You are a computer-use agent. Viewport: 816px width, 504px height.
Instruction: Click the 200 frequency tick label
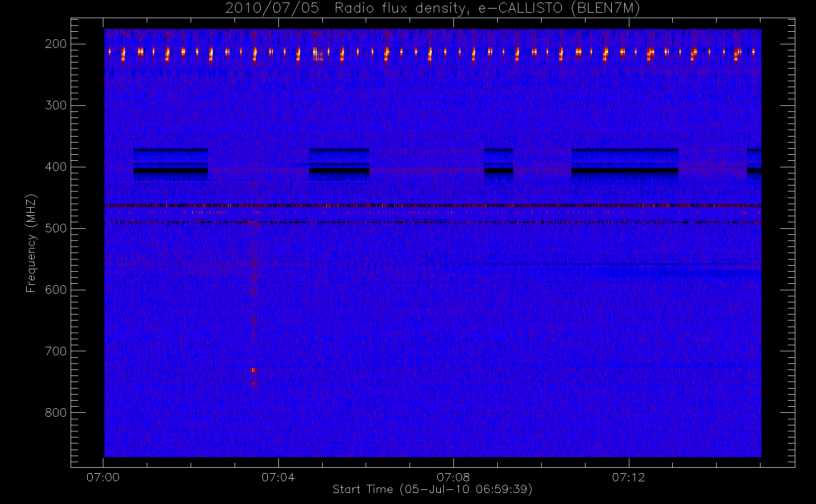pos(56,44)
